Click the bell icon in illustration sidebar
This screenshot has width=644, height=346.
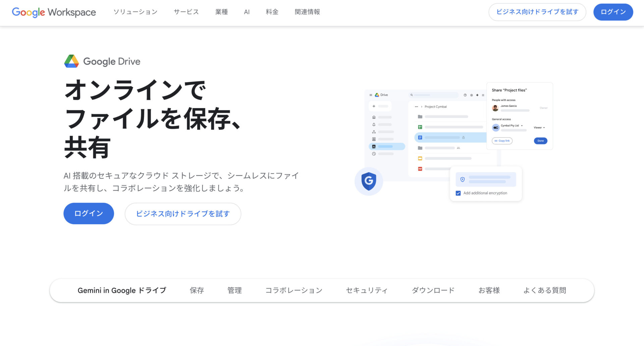tap(374, 125)
